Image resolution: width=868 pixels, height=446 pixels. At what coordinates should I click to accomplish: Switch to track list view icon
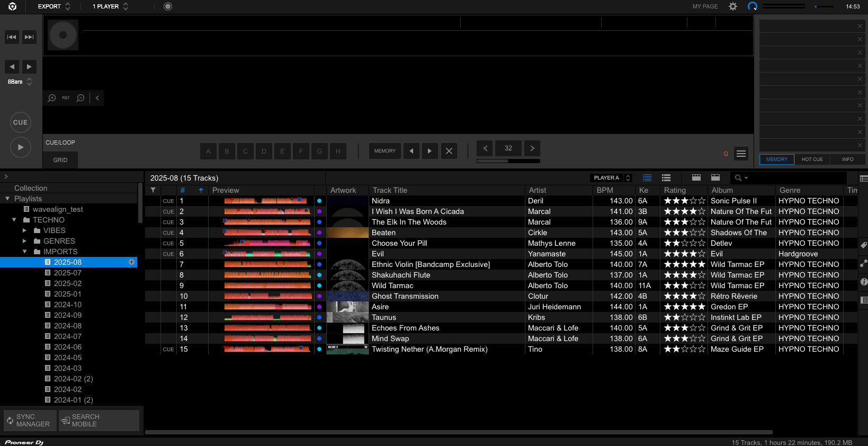(647, 178)
